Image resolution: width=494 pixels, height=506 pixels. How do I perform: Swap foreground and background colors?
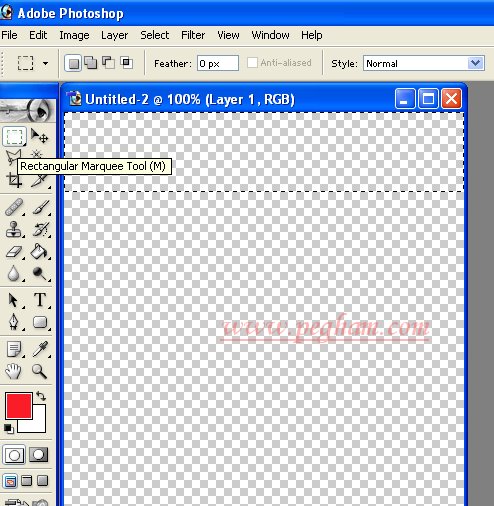coord(41,396)
